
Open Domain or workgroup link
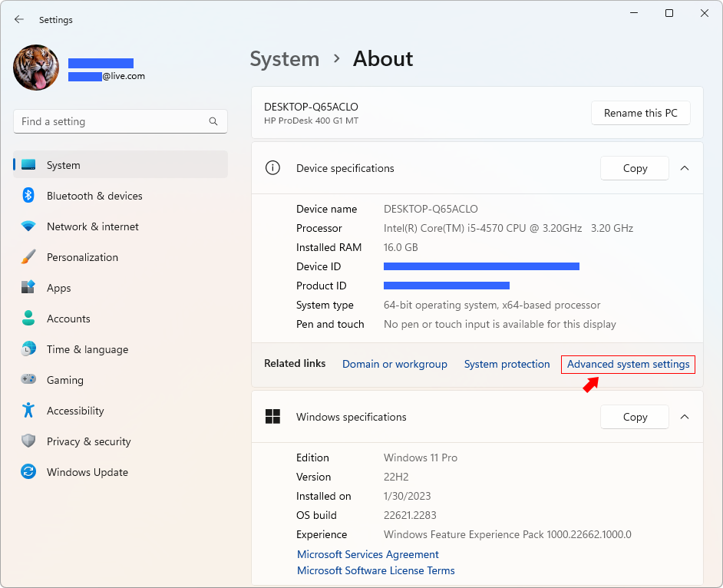[x=395, y=364]
